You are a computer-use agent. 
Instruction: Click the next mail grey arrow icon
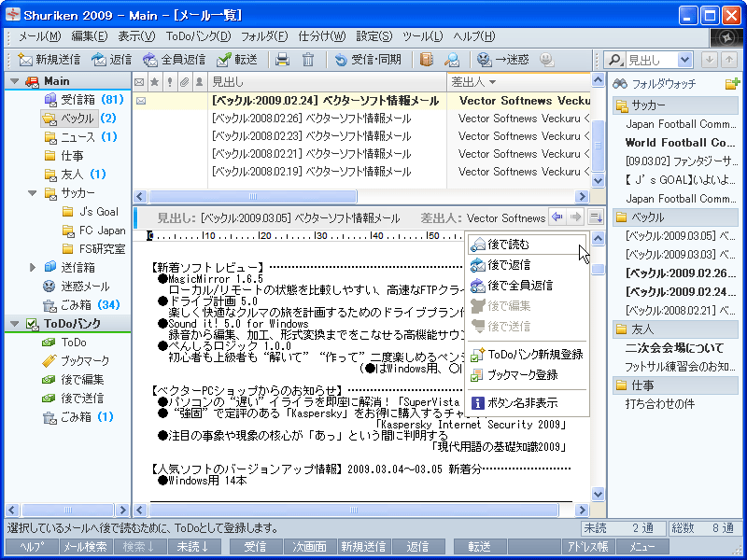tap(575, 217)
